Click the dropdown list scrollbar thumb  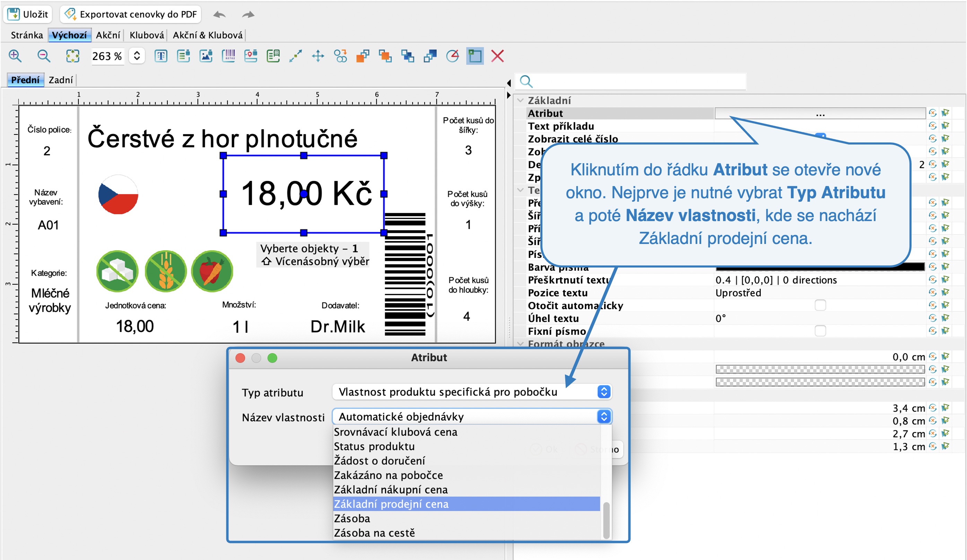click(x=606, y=520)
